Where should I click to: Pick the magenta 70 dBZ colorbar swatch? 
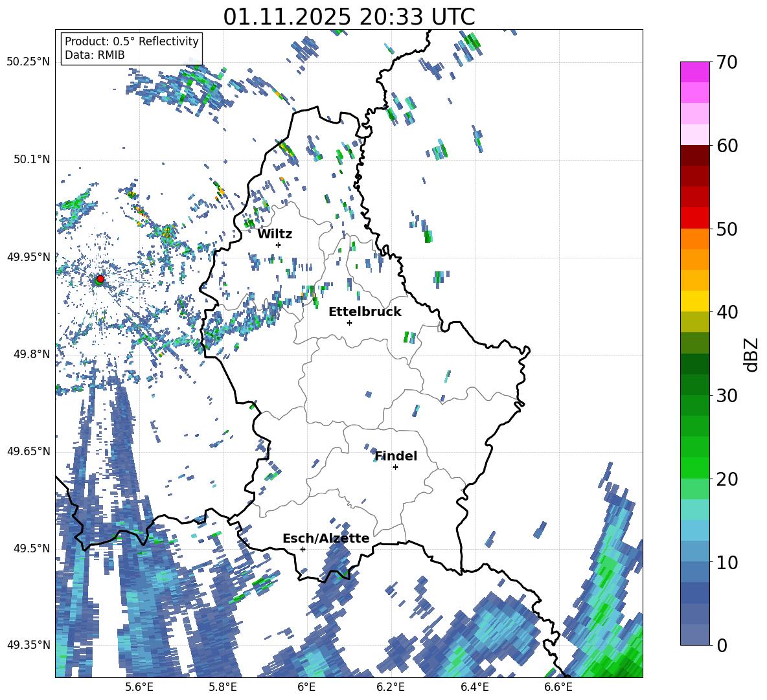(x=694, y=72)
